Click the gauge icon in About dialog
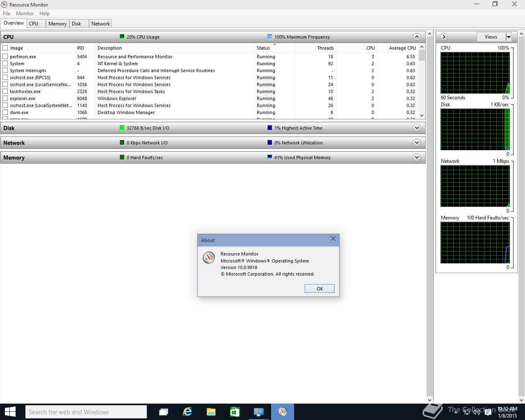 209,257
